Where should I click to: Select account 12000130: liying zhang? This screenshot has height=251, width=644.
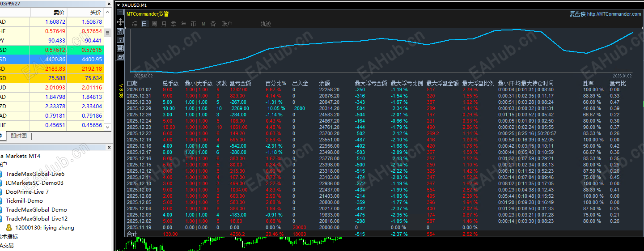pyautogui.click(x=45, y=227)
